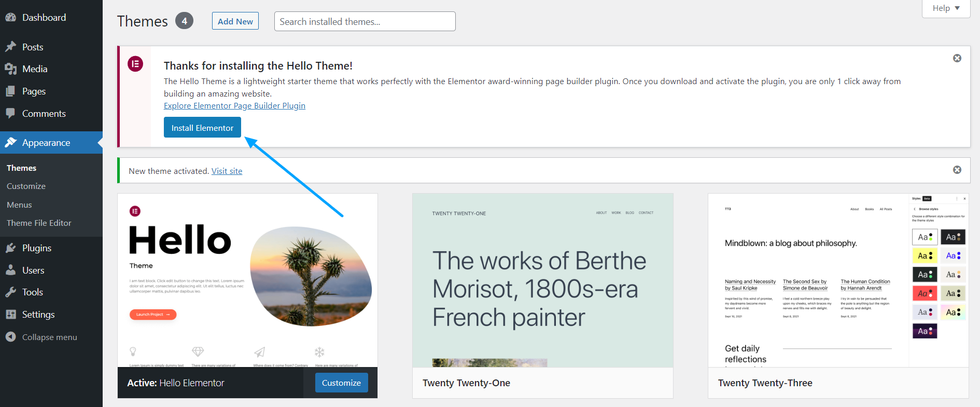Viewport: 980px width, 407px height.
Task: Click the Add New theme button
Action: tap(235, 21)
